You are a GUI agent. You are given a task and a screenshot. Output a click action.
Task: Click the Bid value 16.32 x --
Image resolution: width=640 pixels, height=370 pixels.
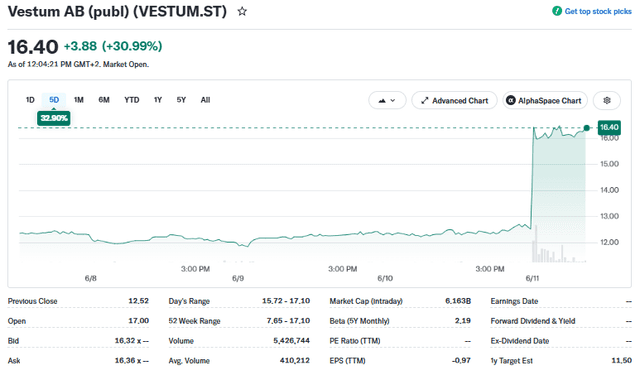point(131,341)
